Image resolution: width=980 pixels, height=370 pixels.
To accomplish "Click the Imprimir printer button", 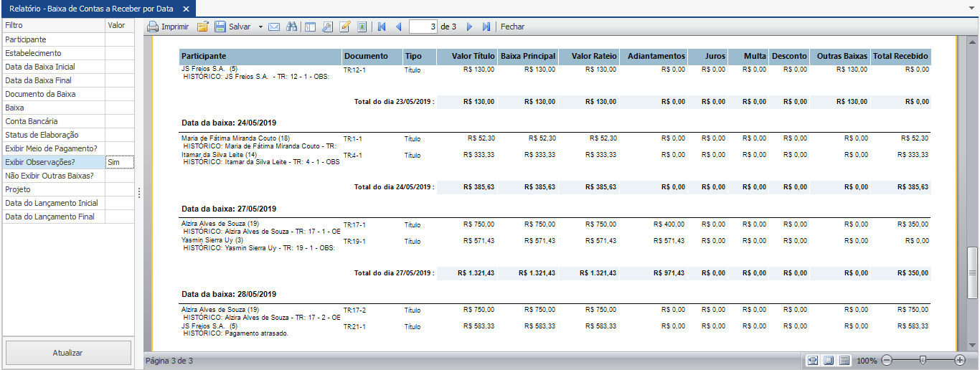I will 168,27.
